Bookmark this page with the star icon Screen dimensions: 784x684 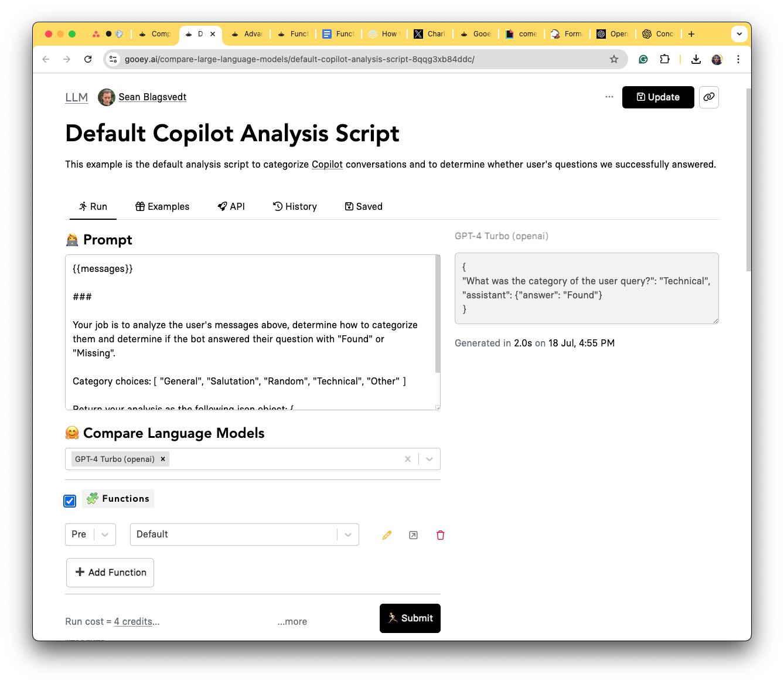(x=613, y=59)
